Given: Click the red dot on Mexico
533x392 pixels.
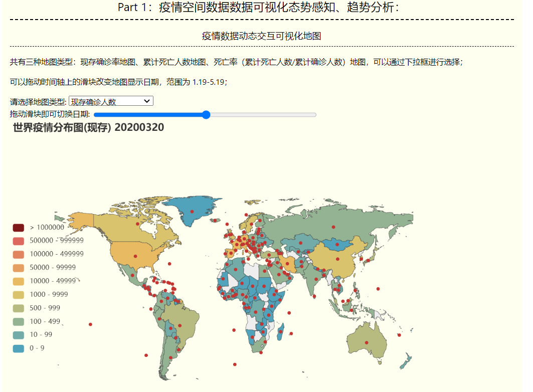Looking at the screenshot, I should pos(132,275).
